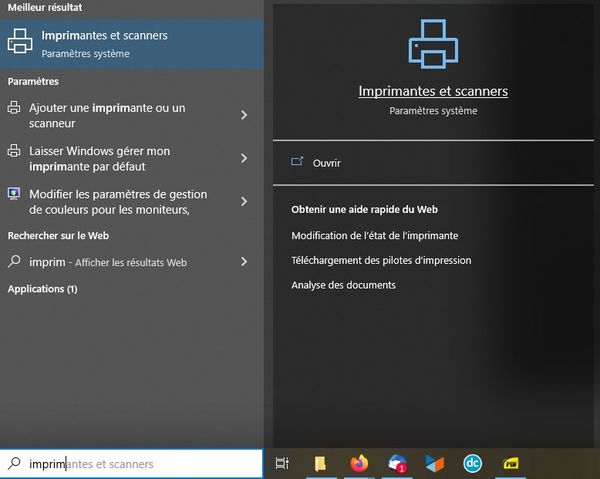Image resolution: width=600 pixels, height=479 pixels.
Task: Select 'Ajouter une imprimante ou un scanneur' result
Action: coord(132,116)
